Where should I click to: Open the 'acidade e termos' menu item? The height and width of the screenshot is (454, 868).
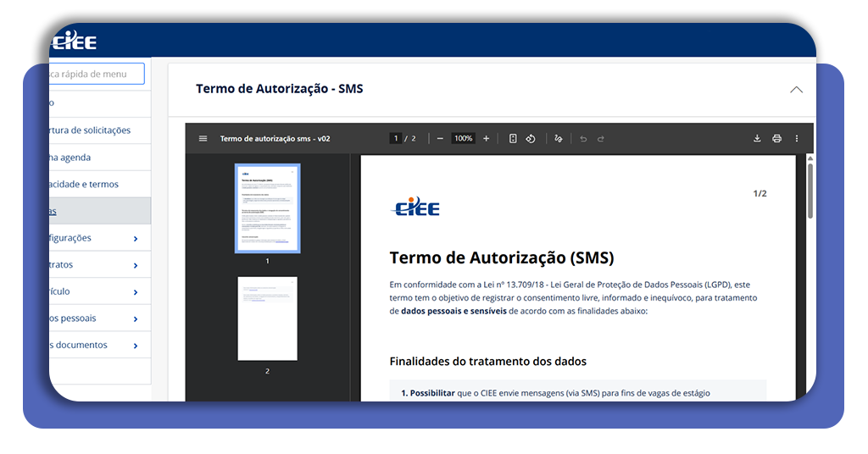point(100,184)
